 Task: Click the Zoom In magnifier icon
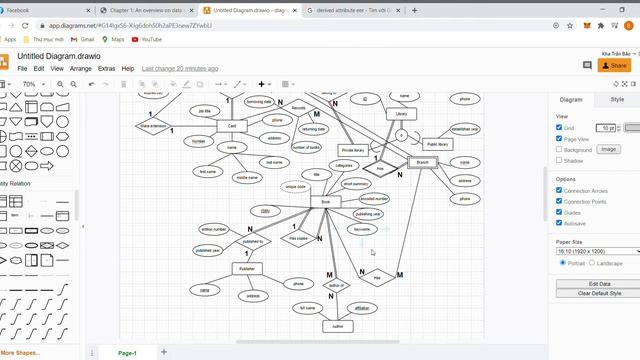pyautogui.click(x=60, y=84)
